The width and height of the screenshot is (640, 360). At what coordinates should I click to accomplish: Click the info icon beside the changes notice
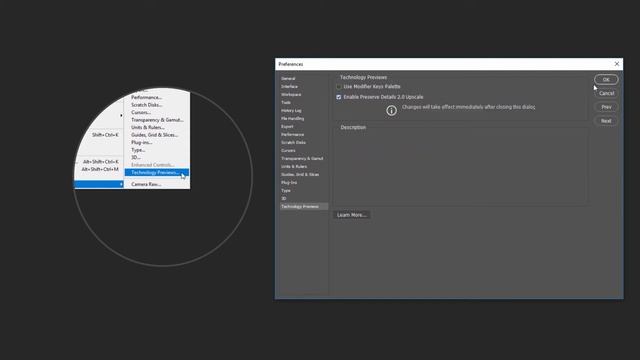391,111
